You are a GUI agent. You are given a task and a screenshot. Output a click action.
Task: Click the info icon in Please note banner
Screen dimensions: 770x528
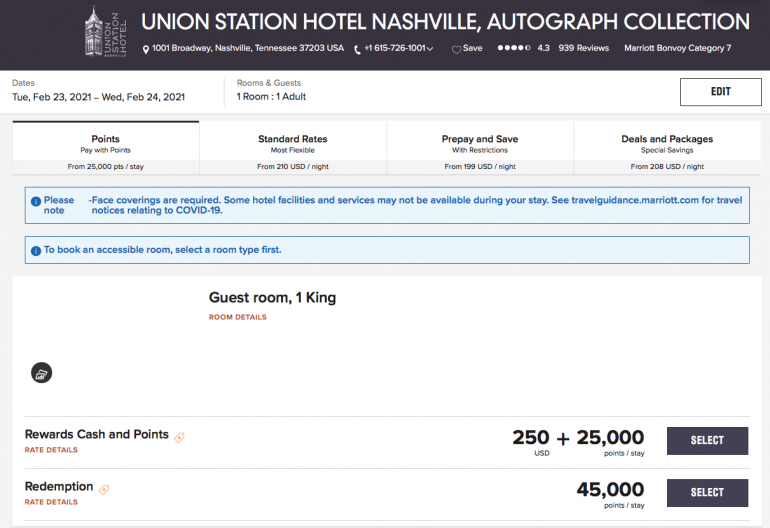[x=36, y=201]
